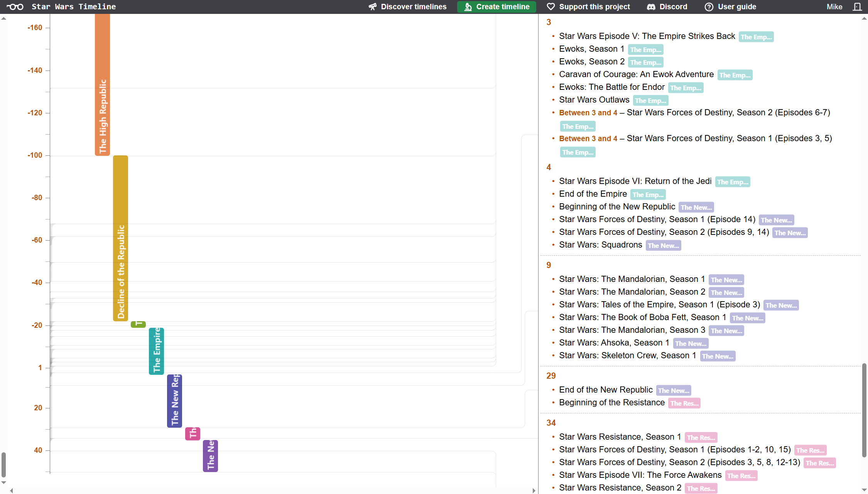868x494 pixels.
Task: Click the logout door icon beside Mike
Action: (x=857, y=7)
